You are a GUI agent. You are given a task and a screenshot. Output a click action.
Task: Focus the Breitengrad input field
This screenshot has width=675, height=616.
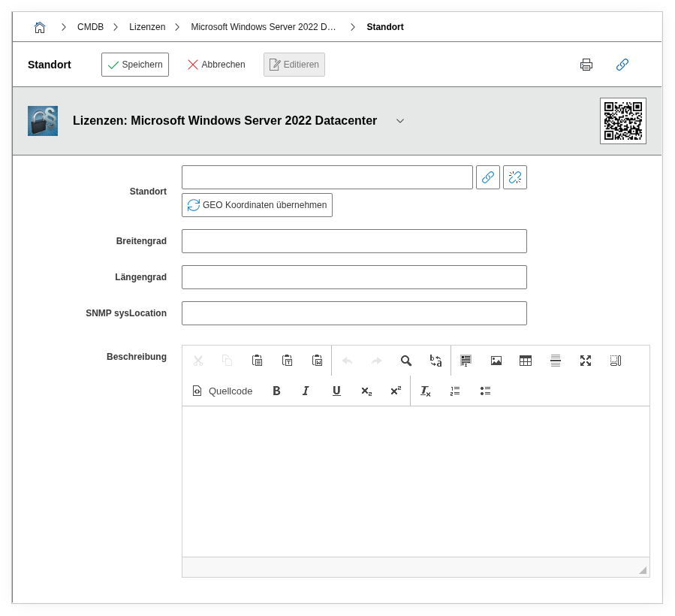coord(354,241)
